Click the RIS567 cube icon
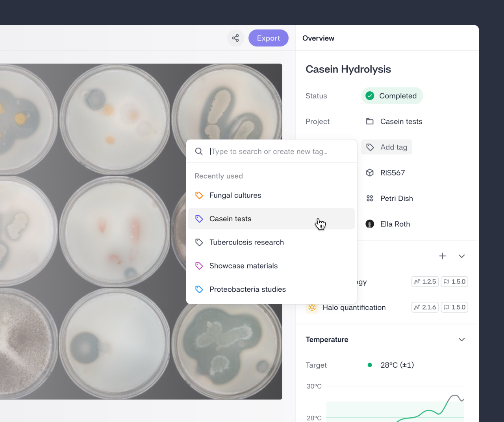Image resolution: width=504 pixels, height=422 pixels. pos(370,173)
